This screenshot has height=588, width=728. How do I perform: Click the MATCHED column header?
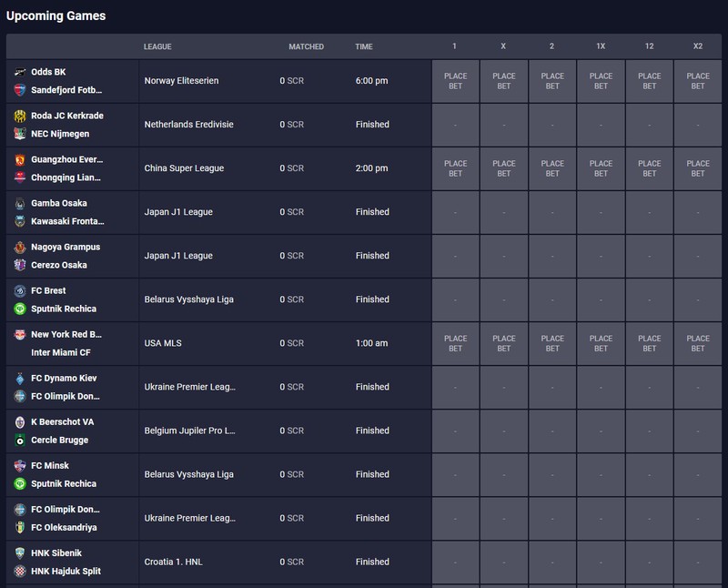click(307, 46)
